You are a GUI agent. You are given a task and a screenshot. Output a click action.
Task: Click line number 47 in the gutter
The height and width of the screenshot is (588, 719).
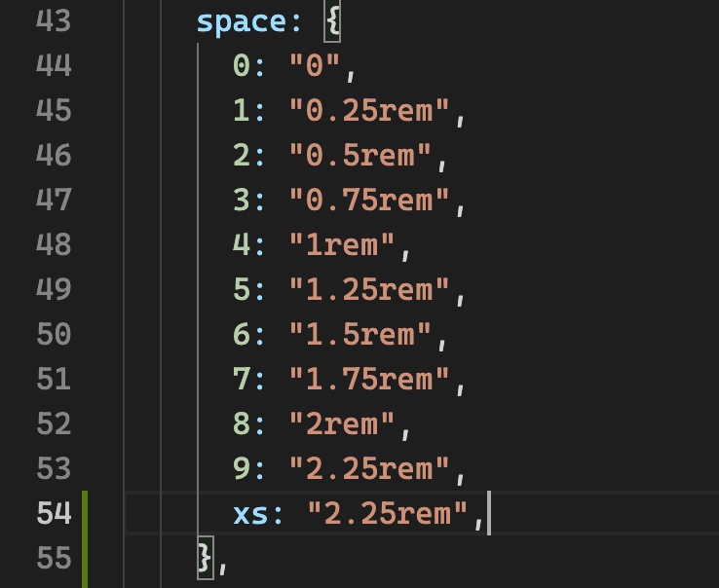click(54, 201)
